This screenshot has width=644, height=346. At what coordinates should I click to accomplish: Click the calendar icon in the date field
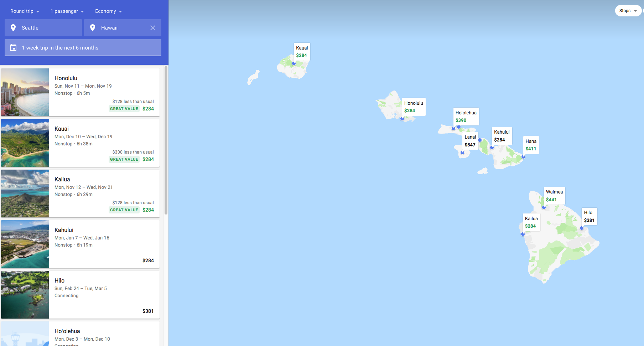[13, 48]
